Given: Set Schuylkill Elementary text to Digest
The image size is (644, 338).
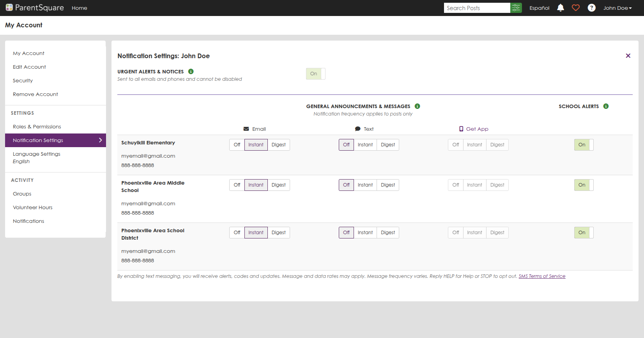Looking at the screenshot, I should click(388, 145).
